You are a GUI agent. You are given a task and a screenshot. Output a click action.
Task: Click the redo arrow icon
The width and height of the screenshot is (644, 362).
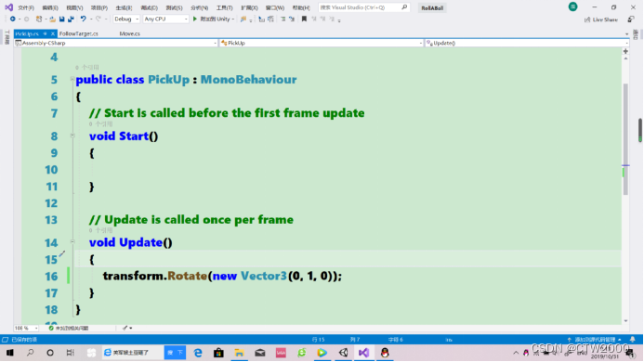[99, 19]
